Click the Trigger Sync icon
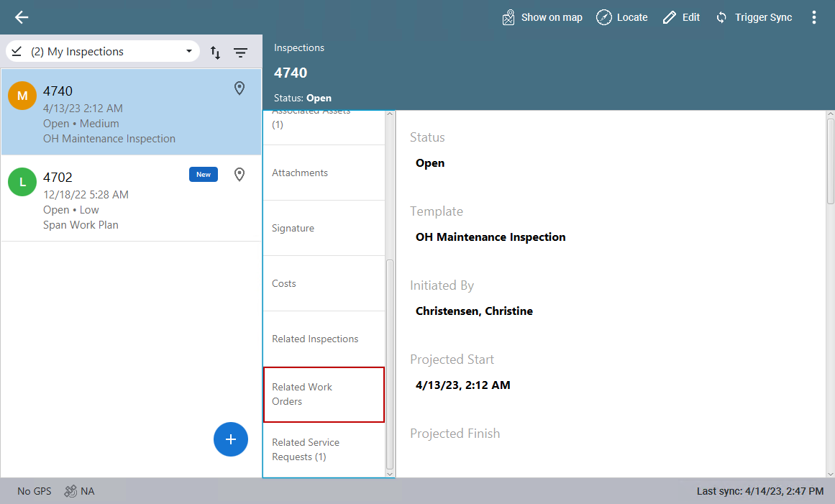This screenshot has width=835, height=504. [721, 17]
